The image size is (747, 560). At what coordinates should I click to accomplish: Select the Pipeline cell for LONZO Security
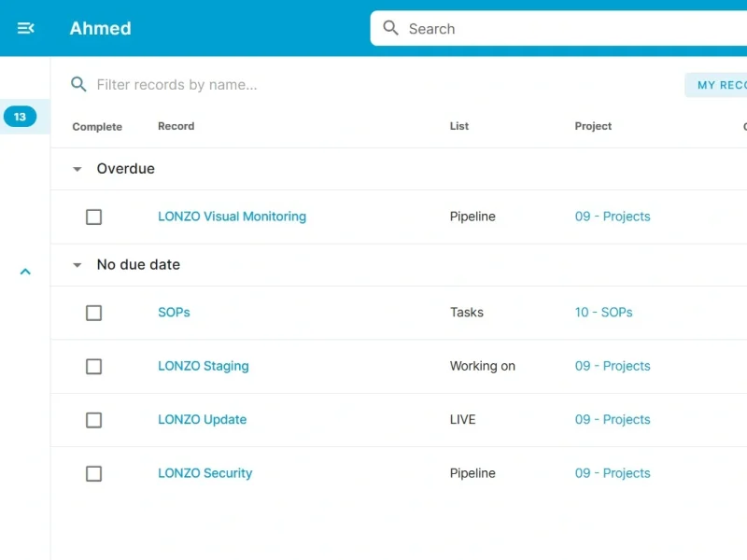click(x=472, y=473)
